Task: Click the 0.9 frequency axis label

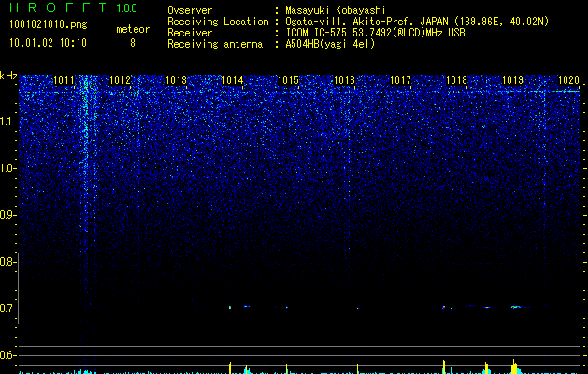Action: tap(8, 215)
